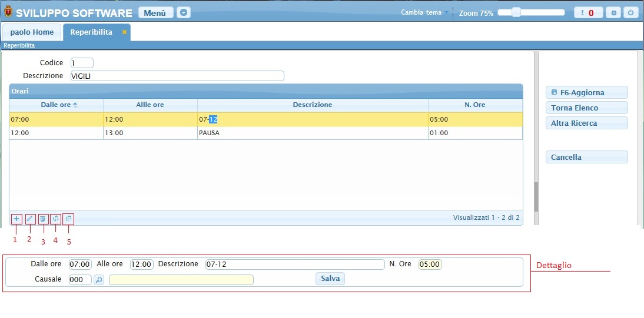Switch to the paolo Home tab
The image size is (644, 318).
click(x=32, y=32)
